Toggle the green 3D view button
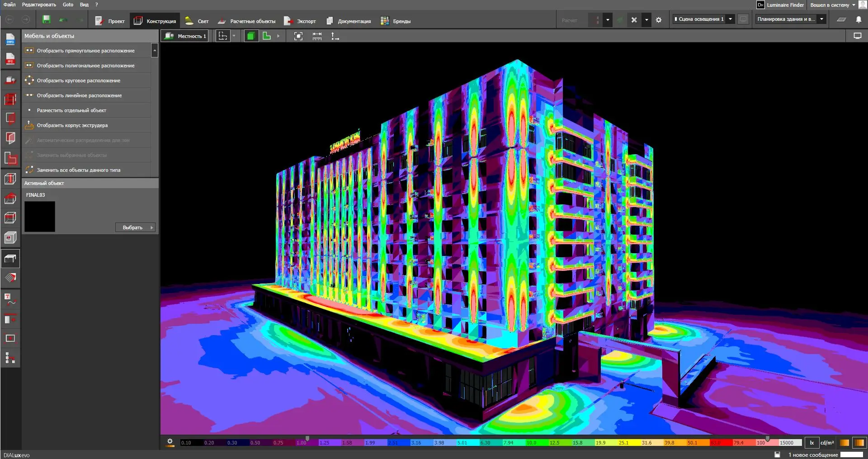Screen dimensions: 868x459 click(x=251, y=36)
